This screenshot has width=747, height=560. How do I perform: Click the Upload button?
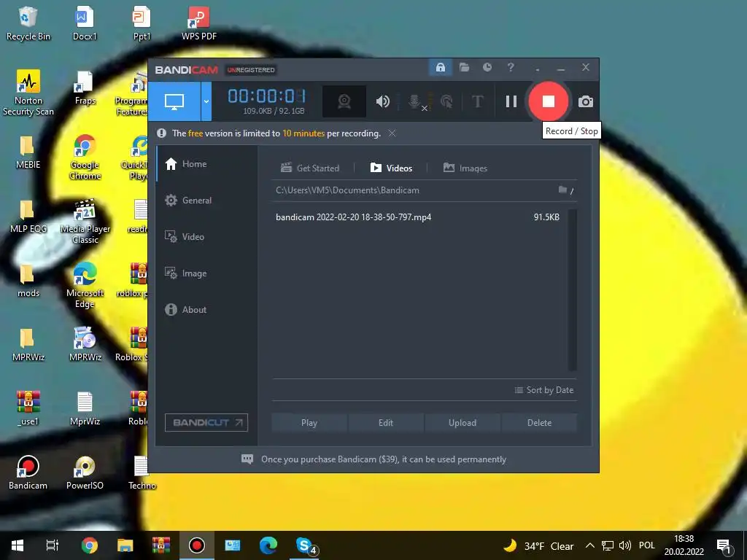click(x=462, y=423)
